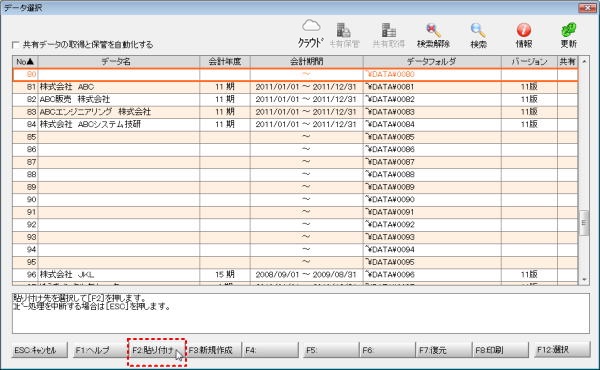This screenshot has height=370, width=600.
Task: Sort by the No column header
Action: click(25, 62)
